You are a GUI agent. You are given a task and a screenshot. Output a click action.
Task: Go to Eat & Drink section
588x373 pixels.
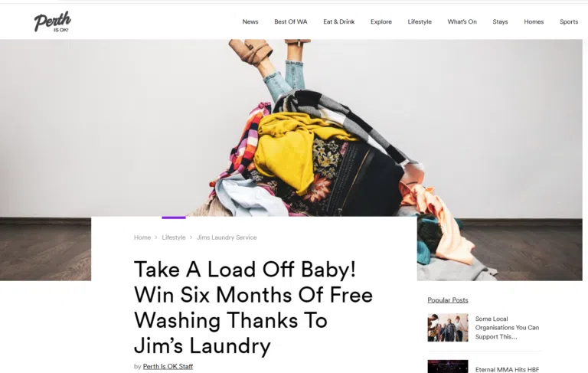[339, 21]
